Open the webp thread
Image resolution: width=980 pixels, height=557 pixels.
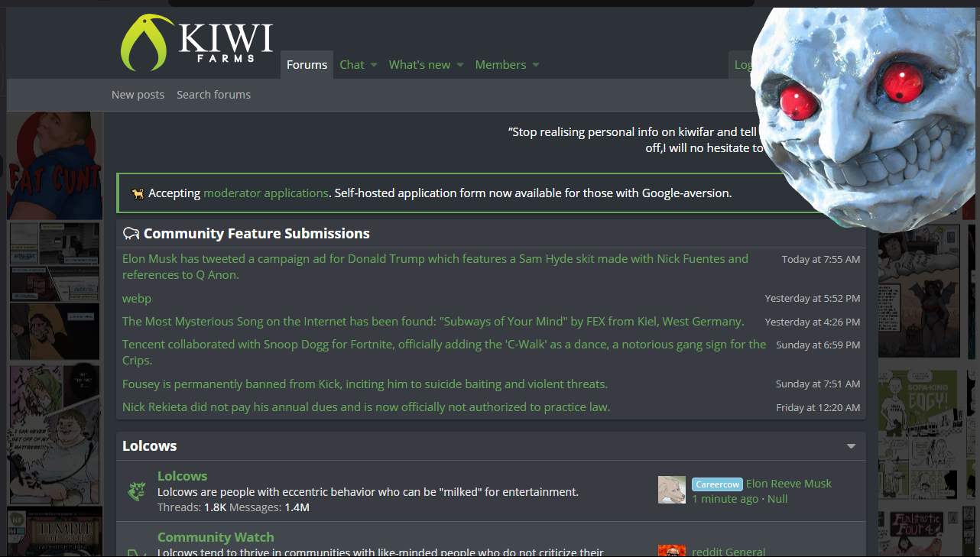click(x=137, y=299)
